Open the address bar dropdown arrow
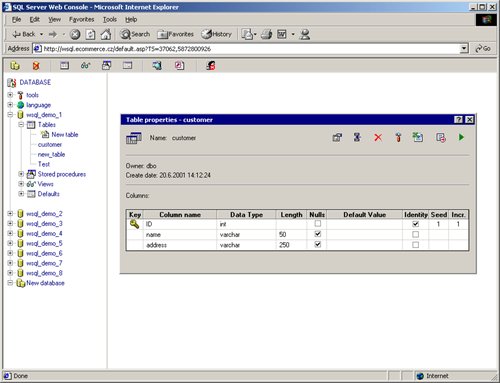 pyautogui.click(x=464, y=49)
